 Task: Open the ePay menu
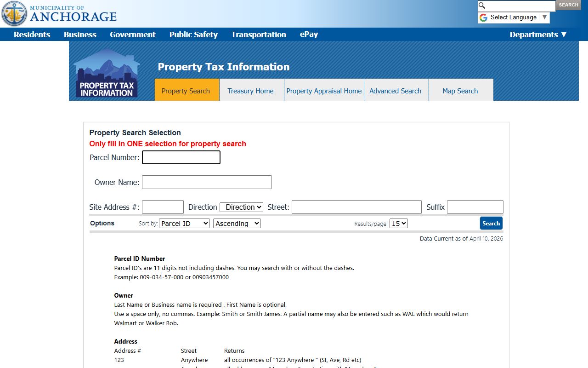[309, 34]
